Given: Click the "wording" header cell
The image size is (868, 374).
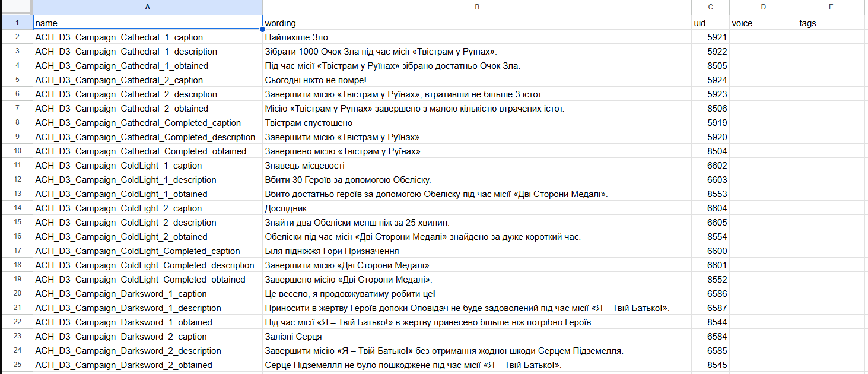Looking at the screenshot, I should click(476, 23).
